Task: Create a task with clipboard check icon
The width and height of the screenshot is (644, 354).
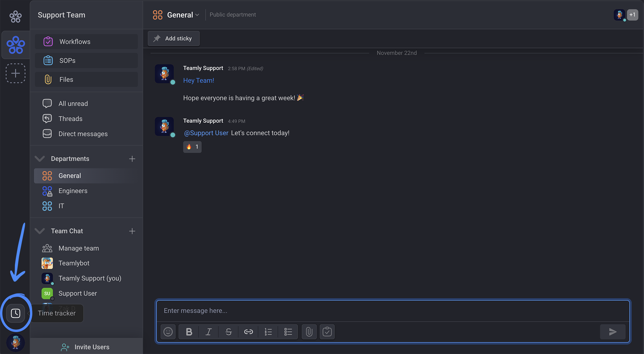Action: [x=327, y=332]
